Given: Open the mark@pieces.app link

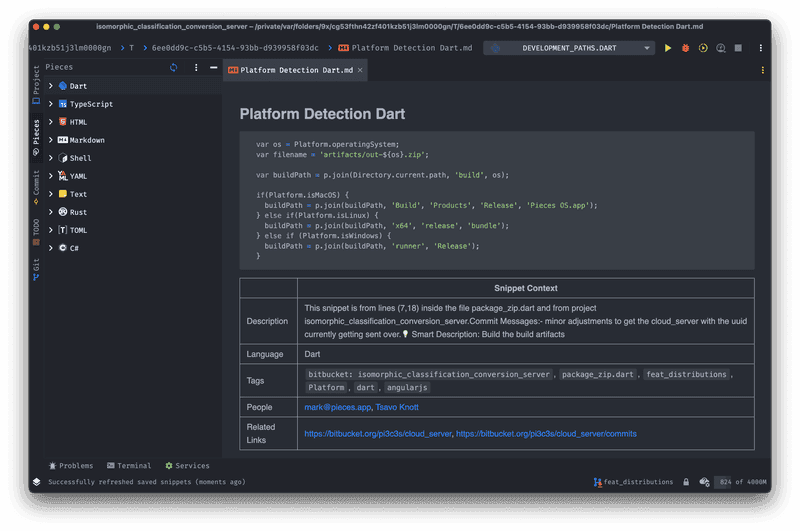Looking at the screenshot, I should click(x=337, y=407).
